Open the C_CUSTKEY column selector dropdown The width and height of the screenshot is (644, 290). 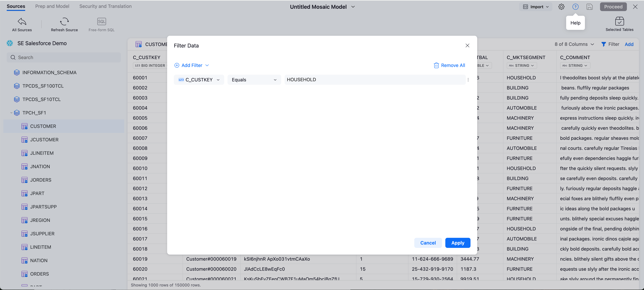[x=199, y=80]
